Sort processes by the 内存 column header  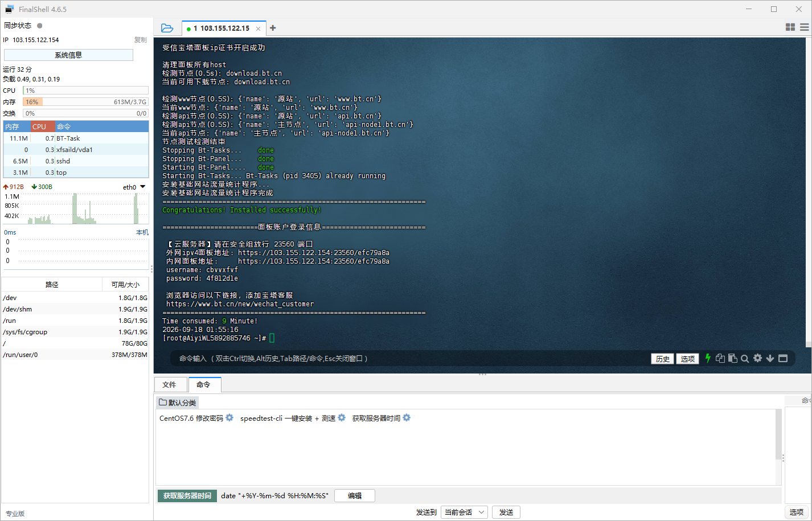(x=17, y=126)
